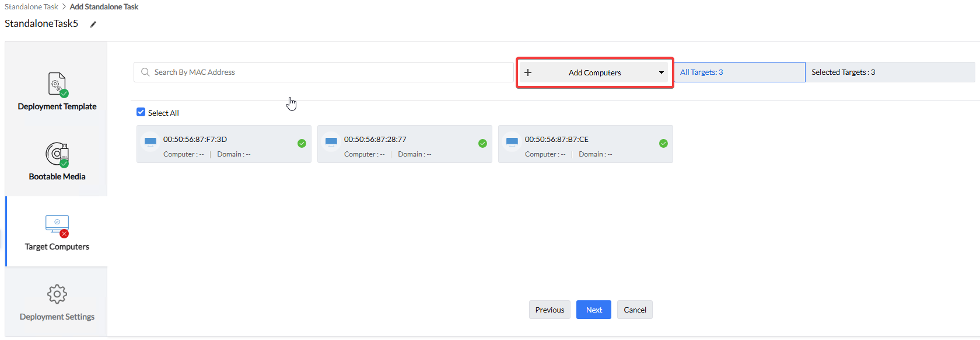Click computer icon for 00:50:56:87:B7:CE
This screenshot has height=340, width=980.
click(x=512, y=142)
